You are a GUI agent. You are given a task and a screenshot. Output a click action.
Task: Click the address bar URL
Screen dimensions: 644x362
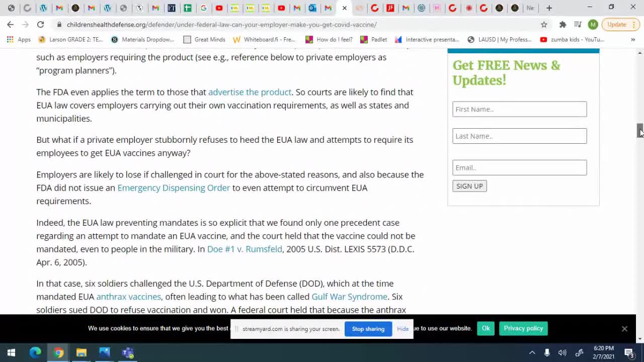(x=221, y=24)
